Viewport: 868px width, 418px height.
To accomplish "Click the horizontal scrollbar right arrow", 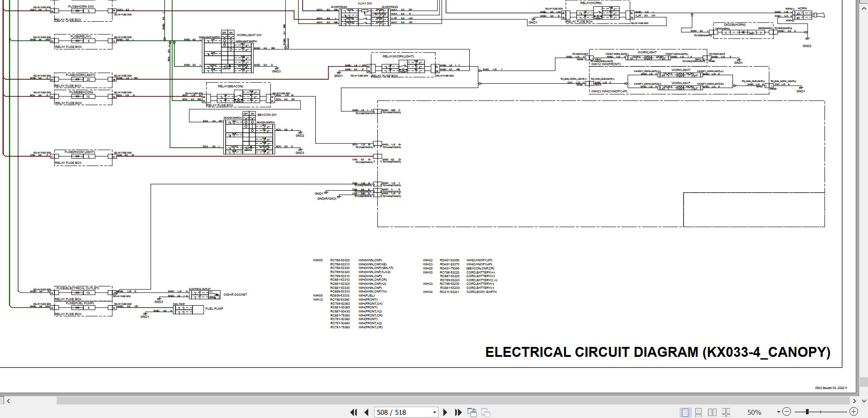I will pyautogui.click(x=854, y=401).
